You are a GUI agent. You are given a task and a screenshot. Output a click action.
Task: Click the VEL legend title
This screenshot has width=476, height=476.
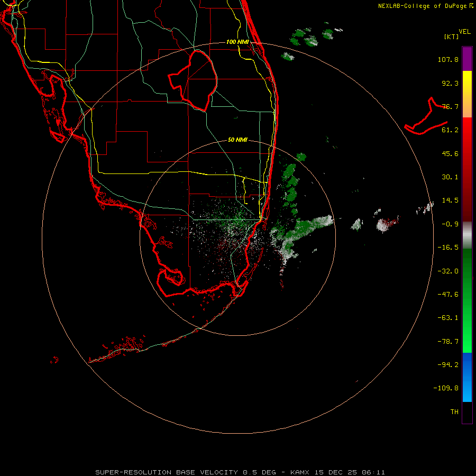464,32
